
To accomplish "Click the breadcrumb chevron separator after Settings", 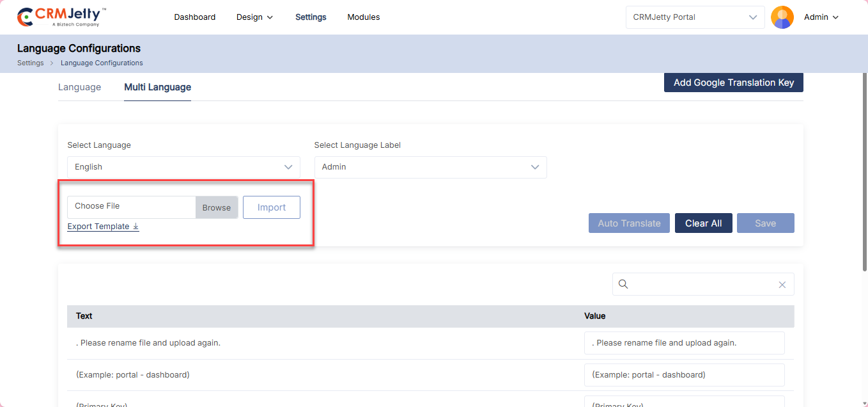I will 52,63.
